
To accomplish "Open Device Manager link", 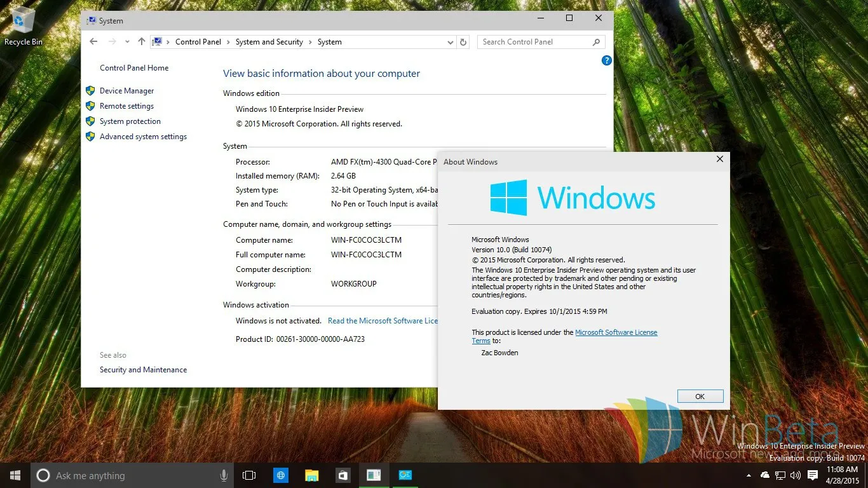I will (126, 91).
